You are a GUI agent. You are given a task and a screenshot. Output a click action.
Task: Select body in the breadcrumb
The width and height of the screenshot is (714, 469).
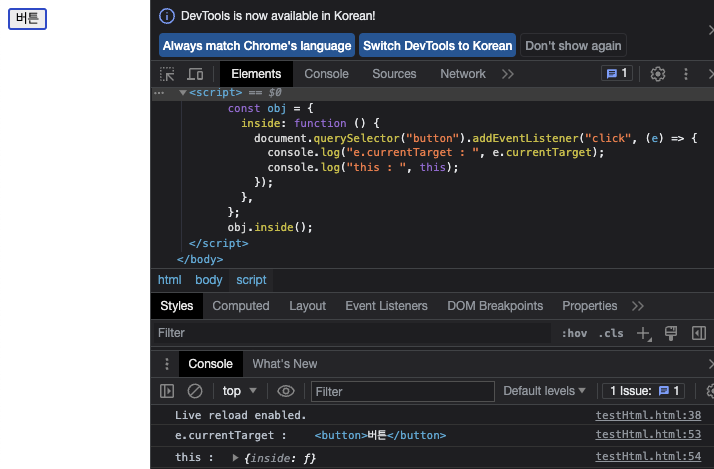(x=209, y=280)
